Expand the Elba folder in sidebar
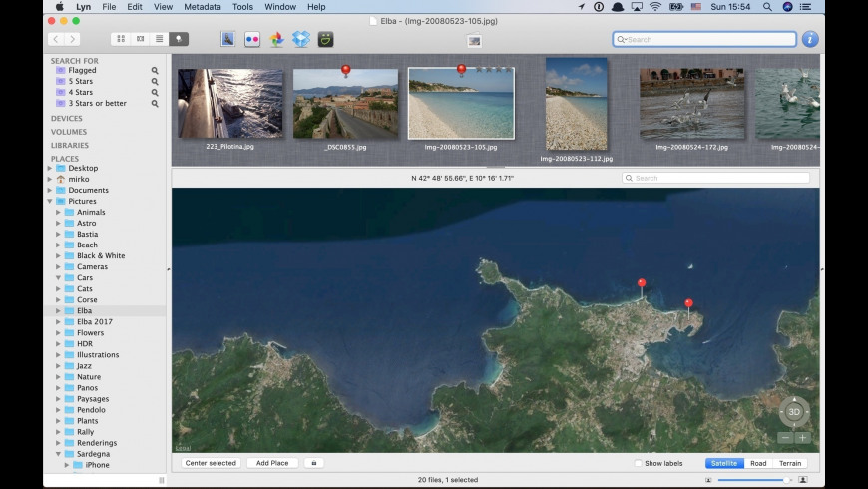 [58, 311]
